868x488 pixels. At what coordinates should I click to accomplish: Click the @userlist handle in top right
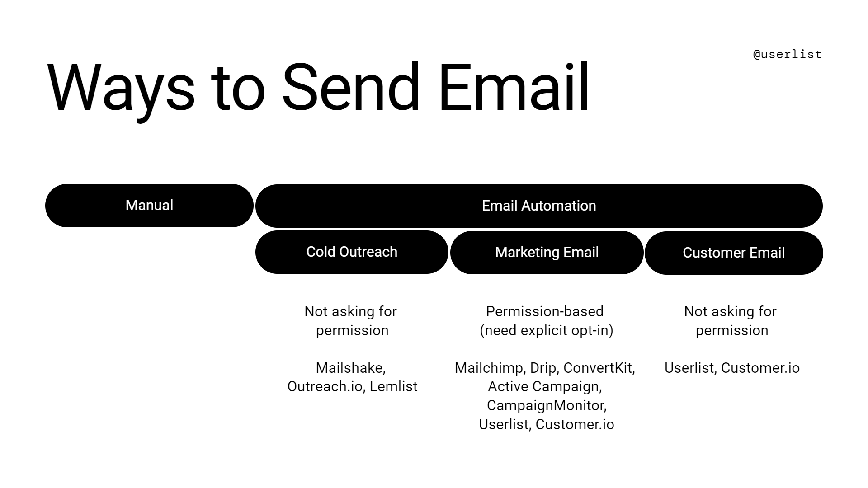click(787, 54)
